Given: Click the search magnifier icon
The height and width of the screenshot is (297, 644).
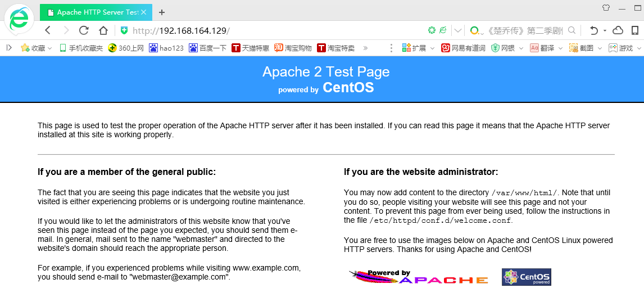Looking at the screenshot, I should [x=572, y=30].
